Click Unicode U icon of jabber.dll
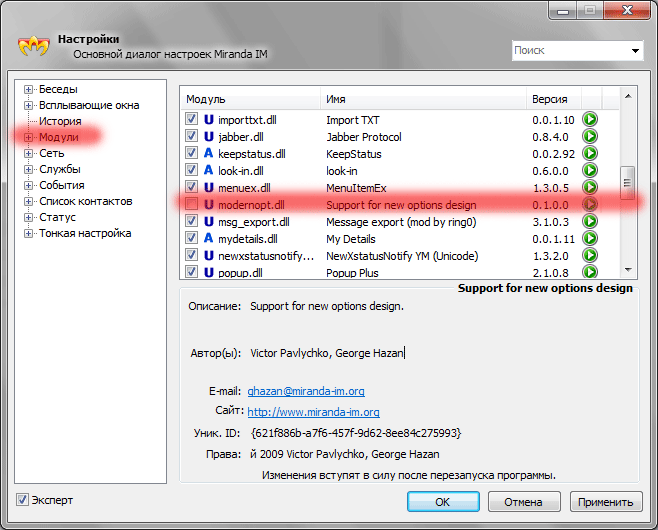The width and height of the screenshot is (658, 530). click(209, 136)
